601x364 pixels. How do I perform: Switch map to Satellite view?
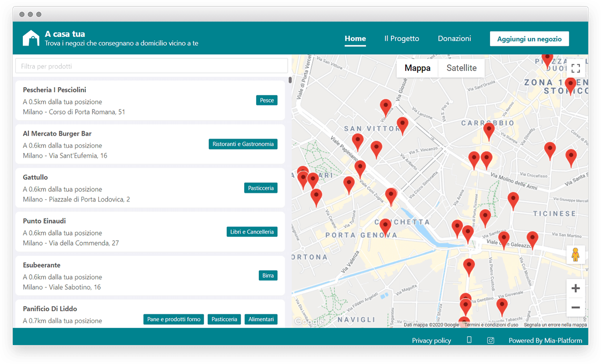[x=462, y=68]
